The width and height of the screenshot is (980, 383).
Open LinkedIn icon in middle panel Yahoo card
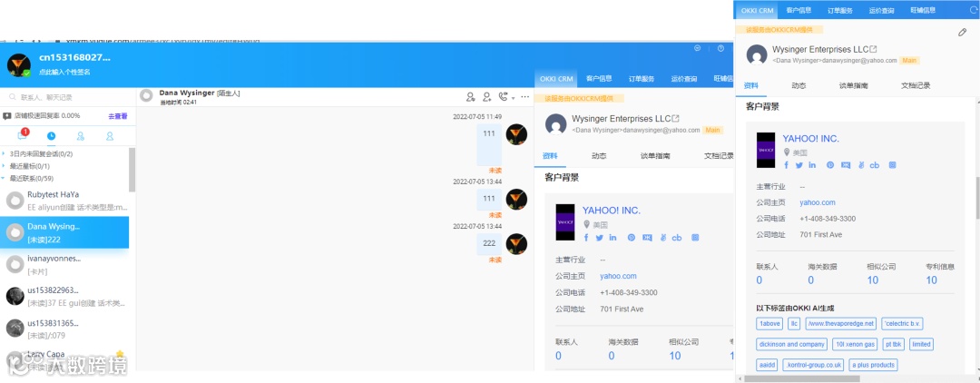tap(612, 238)
